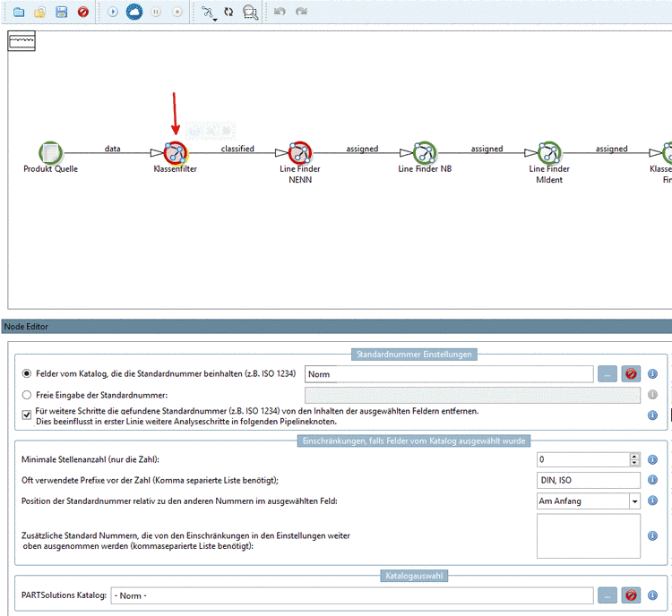Image resolution: width=672 pixels, height=616 pixels.
Task: Click the undo arrow
Action: [x=280, y=12]
